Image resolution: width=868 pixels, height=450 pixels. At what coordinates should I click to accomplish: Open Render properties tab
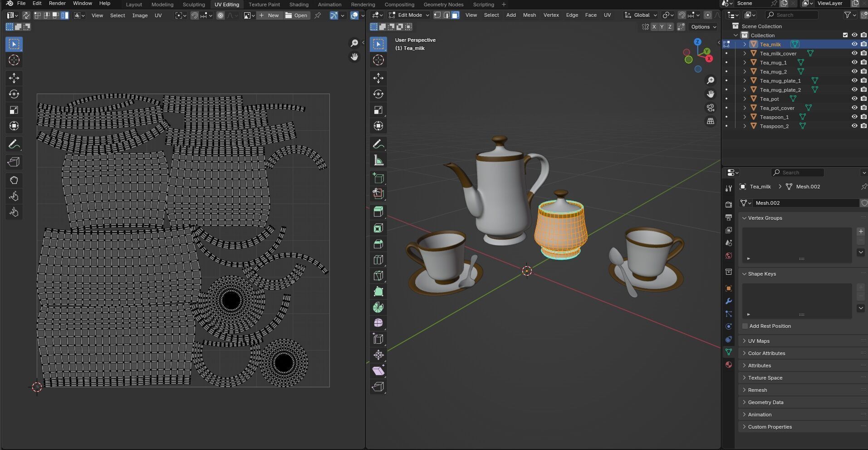click(x=729, y=205)
